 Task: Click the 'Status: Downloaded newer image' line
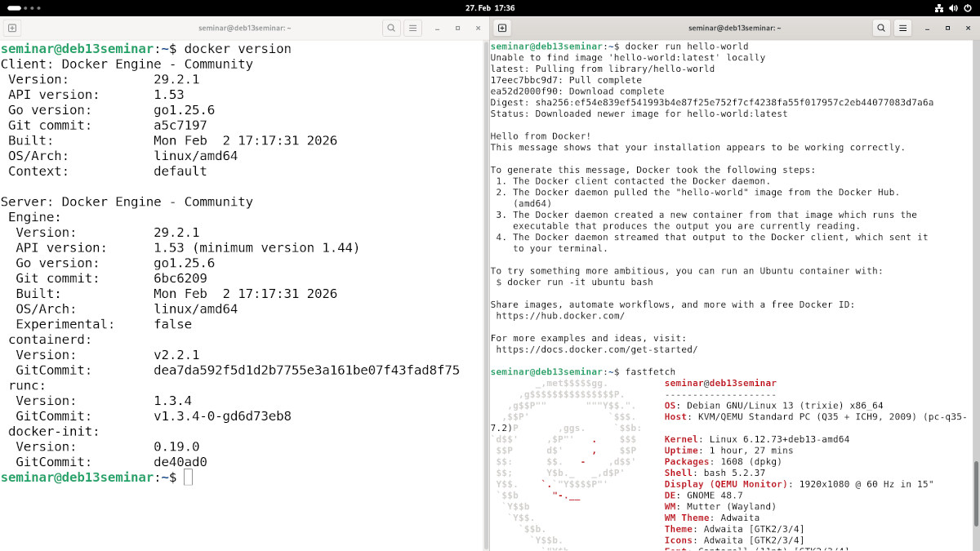pos(639,114)
